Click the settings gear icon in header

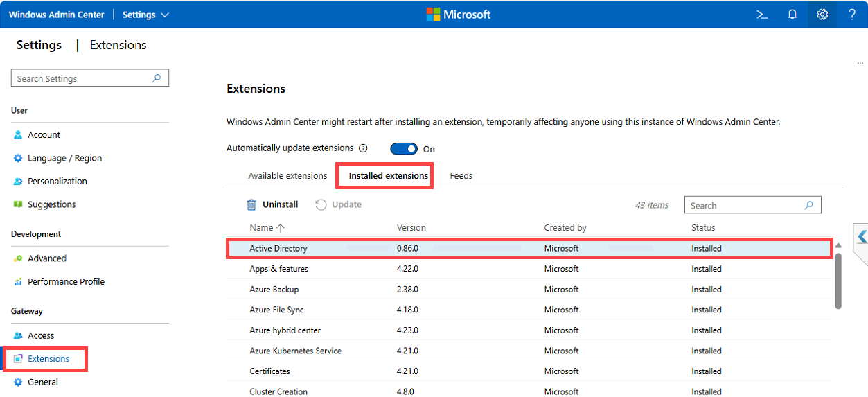822,15
